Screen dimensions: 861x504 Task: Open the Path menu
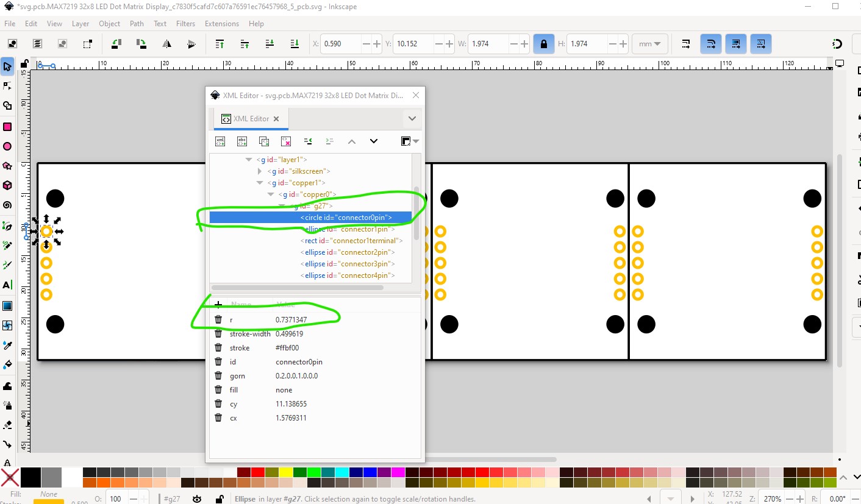137,24
